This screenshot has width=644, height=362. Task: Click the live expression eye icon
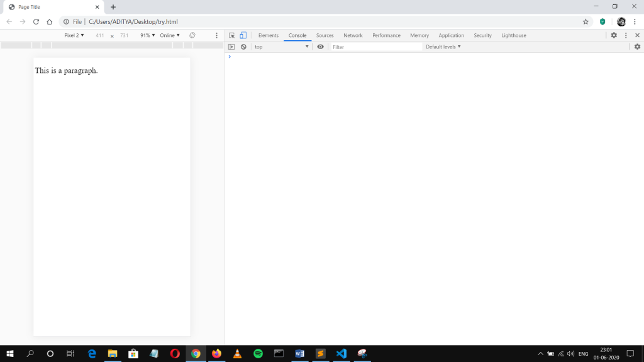coord(321,47)
